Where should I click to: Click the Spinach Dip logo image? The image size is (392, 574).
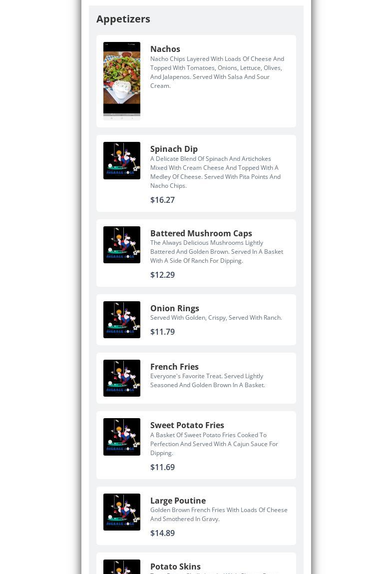(121, 160)
